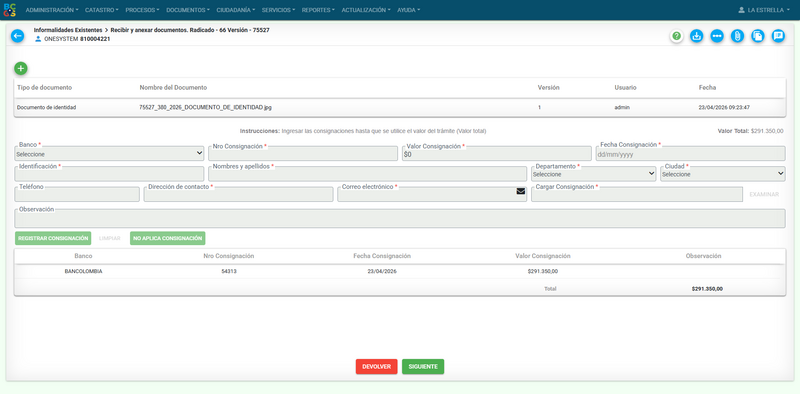Click the 'Fecha' column header in documents table
This screenshot has height=394, width=800.
click(707, 88)
